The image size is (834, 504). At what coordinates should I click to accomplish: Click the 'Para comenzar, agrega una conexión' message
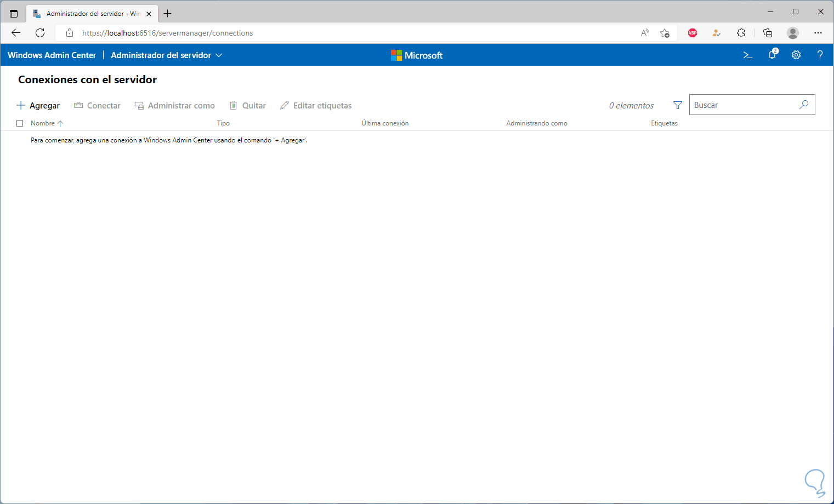pos(169,140)
